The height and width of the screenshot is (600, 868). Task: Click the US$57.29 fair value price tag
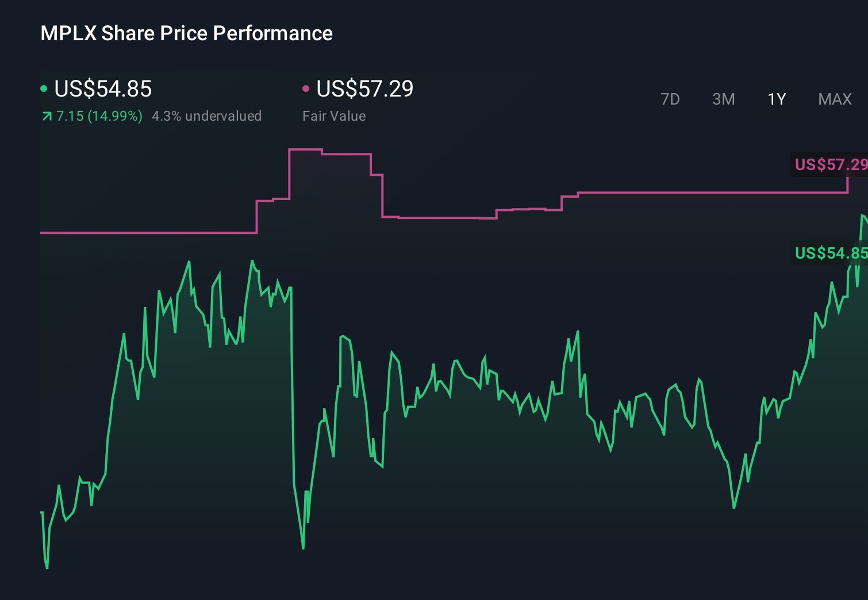pos(829,165)
